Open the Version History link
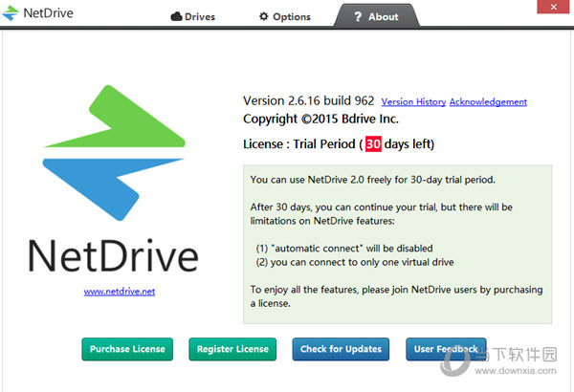Viewport: 574px width, 392px height. pos(413,101)
